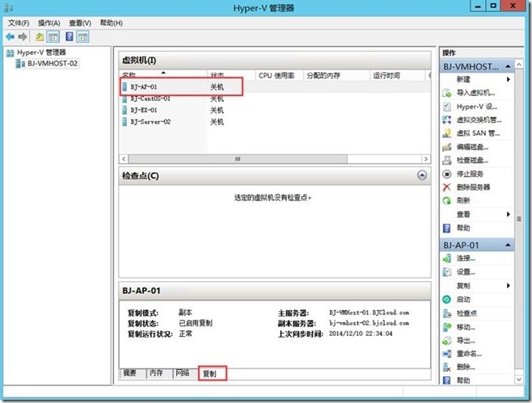Image resolution: width=532 pixels, height=403 pixels.
Task: Click the red 删除服务器 icon
Action: 447,187
